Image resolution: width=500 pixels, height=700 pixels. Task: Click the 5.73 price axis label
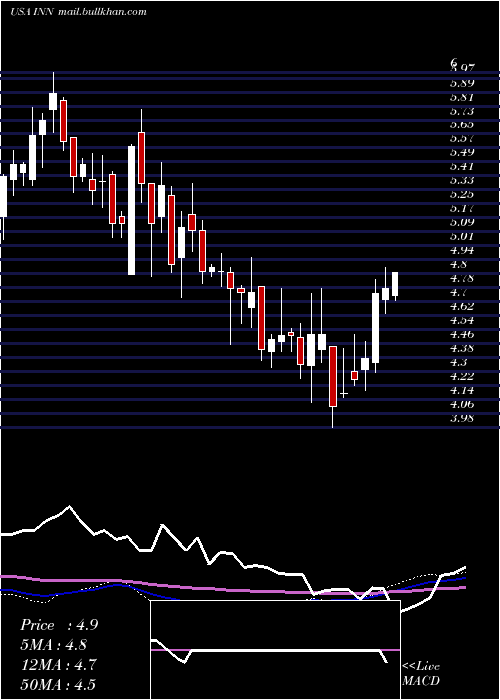pyautogui.click(x=462, y=111)
